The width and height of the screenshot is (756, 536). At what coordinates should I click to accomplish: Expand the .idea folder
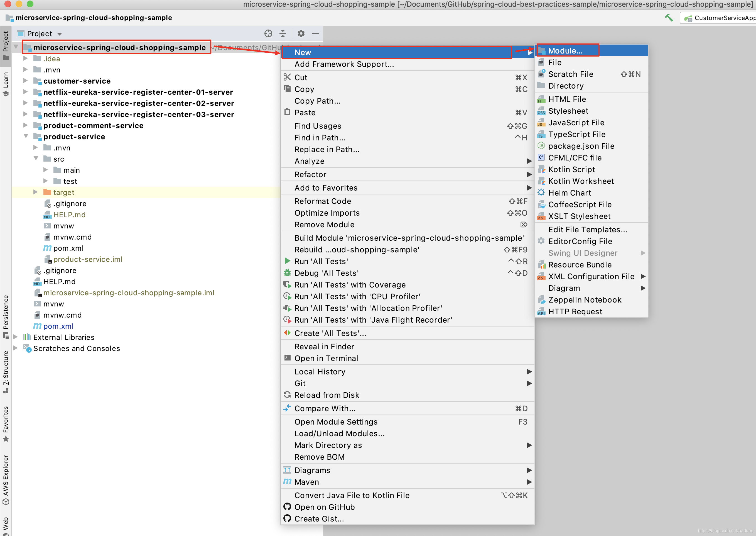(25, 59)
